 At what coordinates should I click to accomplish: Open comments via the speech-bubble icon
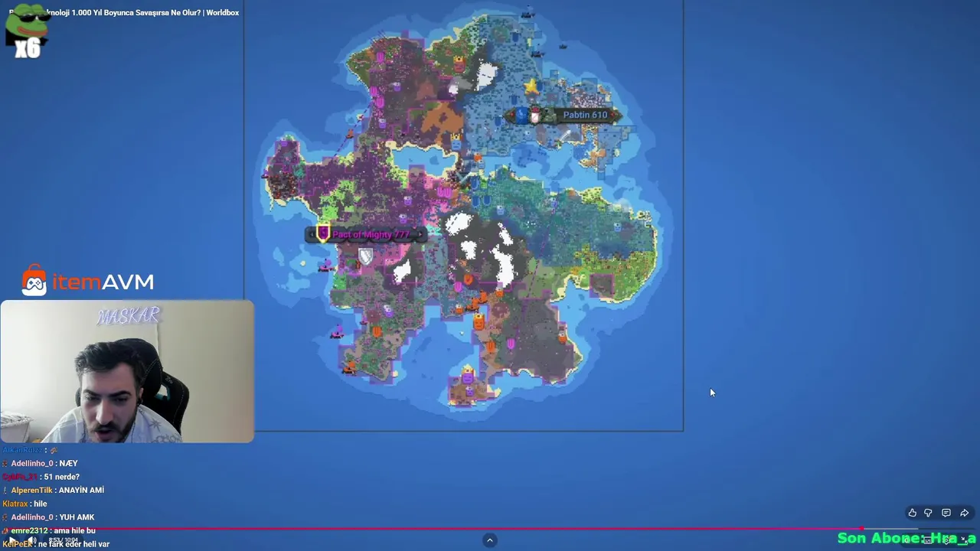pyautogui.click(x=946, y=513)
